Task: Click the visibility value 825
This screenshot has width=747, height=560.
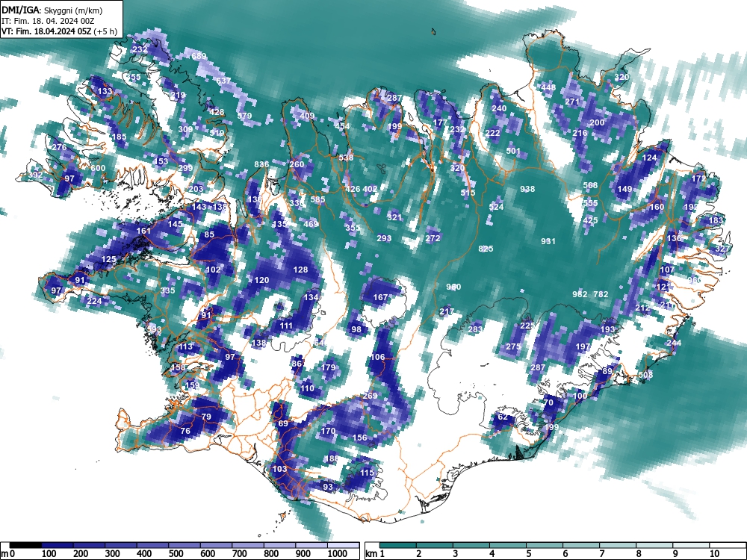Action: tap(486, 249)
